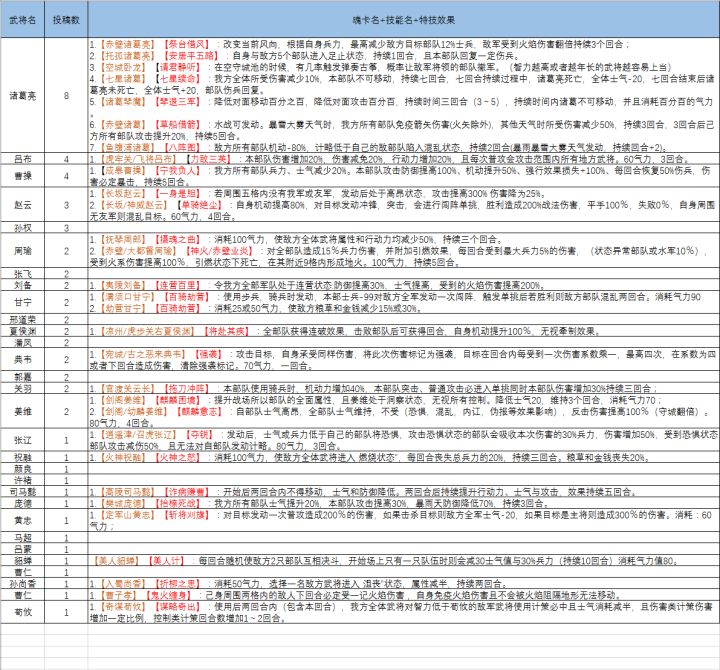Select the count cell 1 in 荀攸's row

(x=66, y=612)
